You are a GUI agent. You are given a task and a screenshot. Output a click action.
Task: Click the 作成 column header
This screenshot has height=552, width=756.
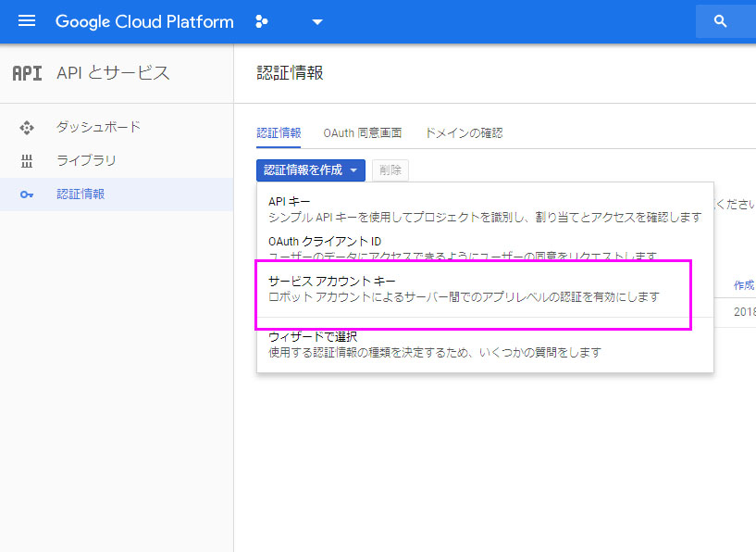click(742, 285)
